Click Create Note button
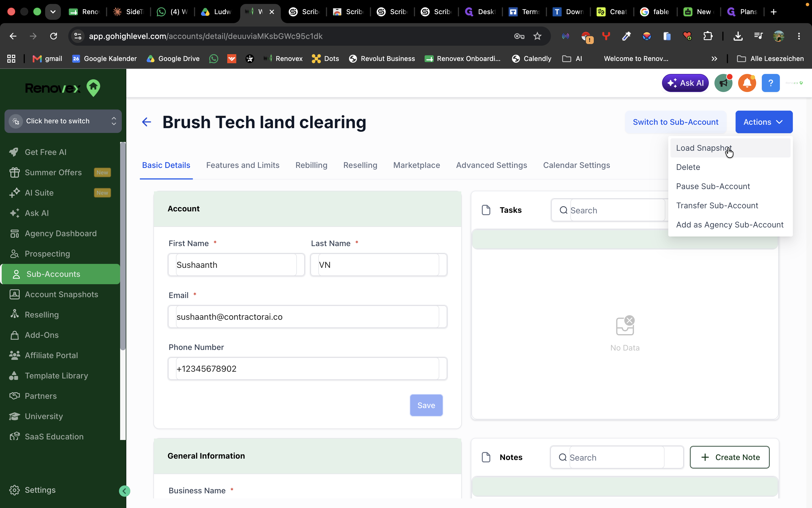The height and width of the screenshot is (508, 812). click(729, 457)
